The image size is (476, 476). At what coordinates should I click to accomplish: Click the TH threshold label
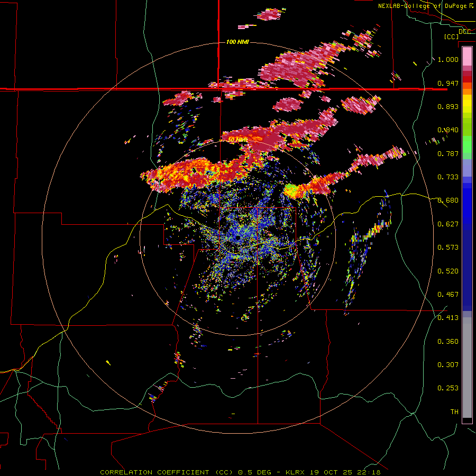(x=454, y=412)
